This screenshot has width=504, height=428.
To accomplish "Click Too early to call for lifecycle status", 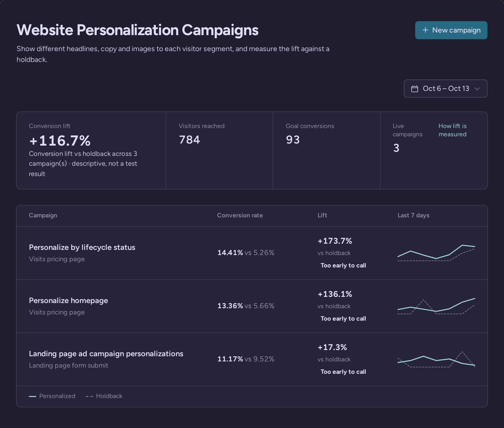I will (x=343, y=265).
